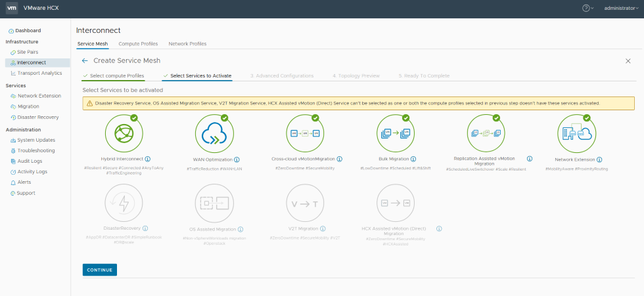The width and height of the screenshot is (644, 296).
Task: Close the Create Service Mesh wizard
Action: click(628, 60)
